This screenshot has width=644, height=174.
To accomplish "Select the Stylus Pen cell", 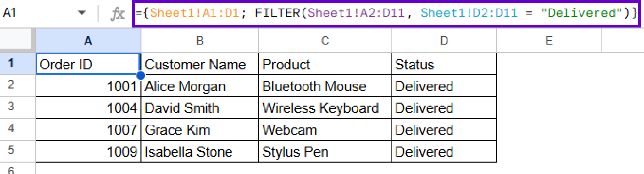I will coord(325,152).
